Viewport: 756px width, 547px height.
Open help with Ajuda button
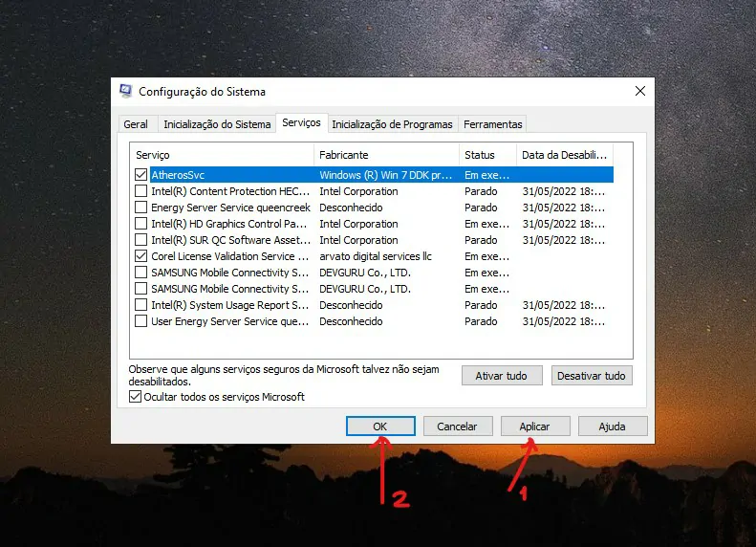613,427
